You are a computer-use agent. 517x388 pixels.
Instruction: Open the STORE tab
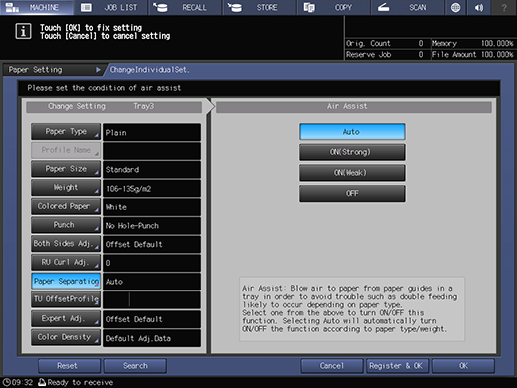[259, 7]
